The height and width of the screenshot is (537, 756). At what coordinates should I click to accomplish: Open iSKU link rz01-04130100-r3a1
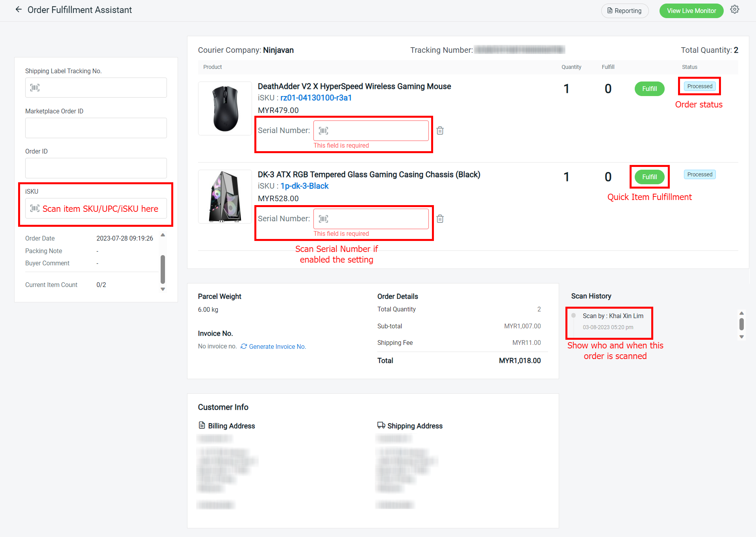tap(316, 98)
